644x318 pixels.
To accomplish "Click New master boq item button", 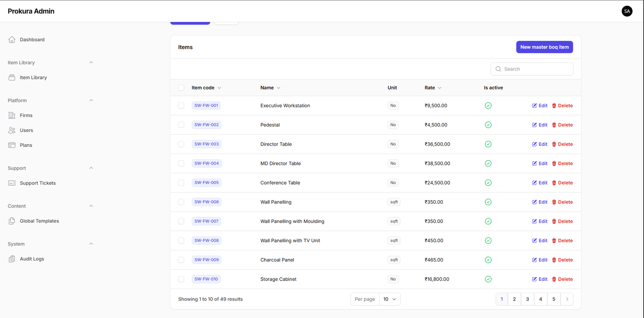I will 544,47.
